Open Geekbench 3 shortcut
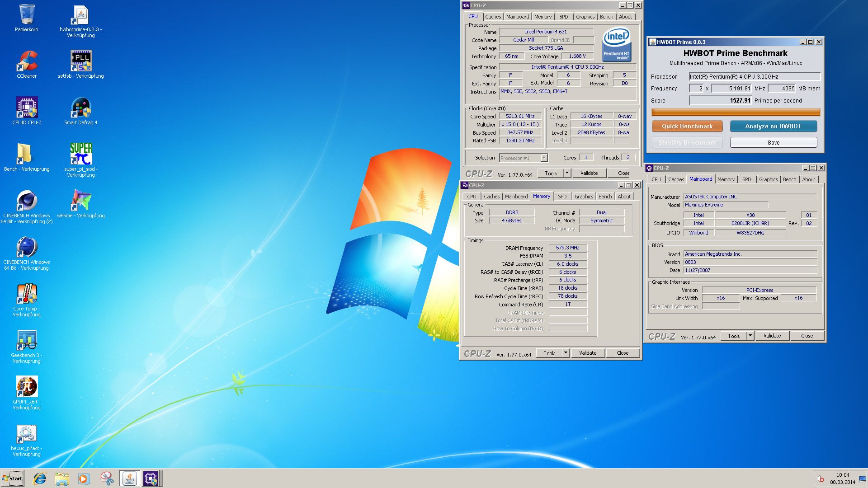This screenshot has width=868, height=488. 27,347
